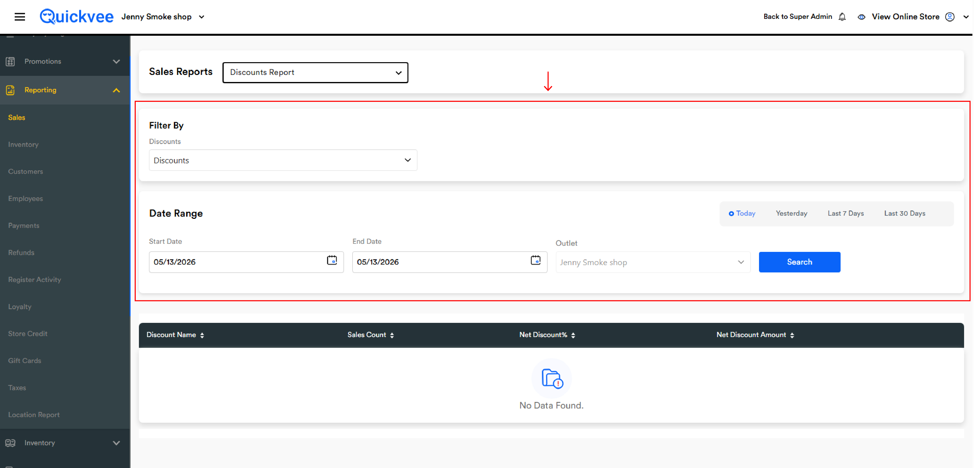Screen dimensions: 980x468
Task: Open the Customers report menu item
Action: 25,171
